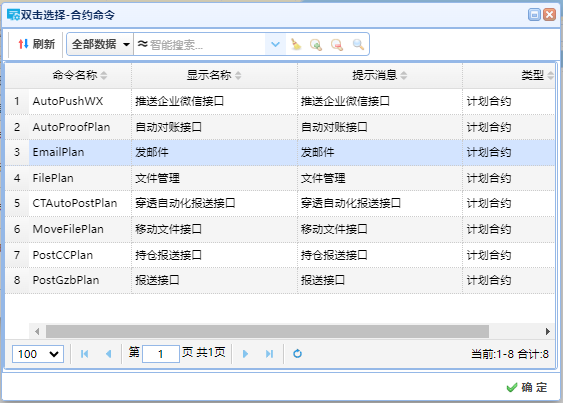Click the horizontal scrollbar thumb

pos(267,331)
